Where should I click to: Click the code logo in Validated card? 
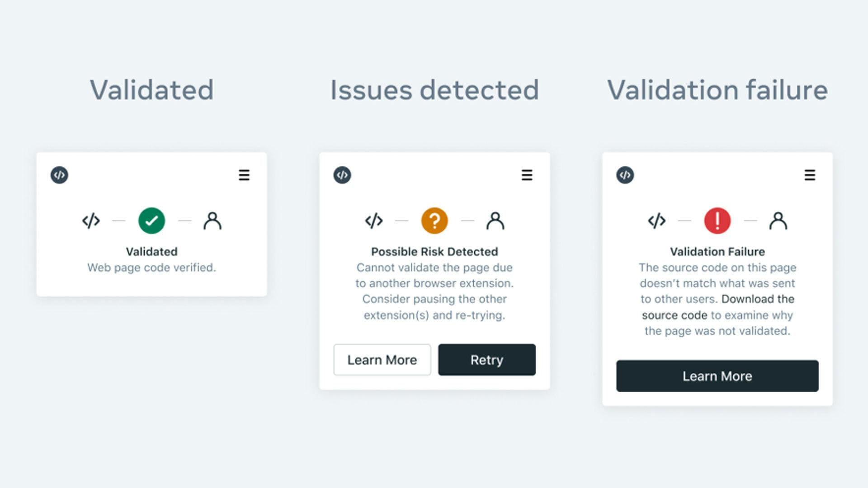tap(59, 175)
